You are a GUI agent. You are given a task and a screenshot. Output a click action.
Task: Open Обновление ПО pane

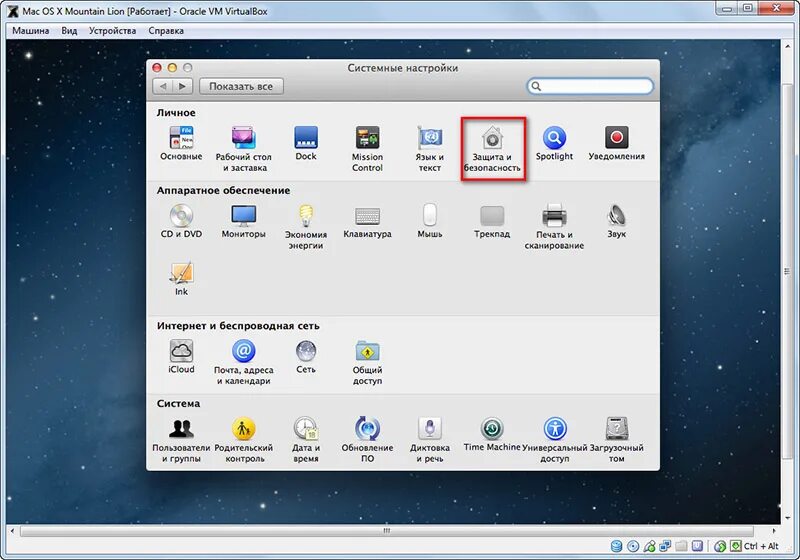pos(367,440)
